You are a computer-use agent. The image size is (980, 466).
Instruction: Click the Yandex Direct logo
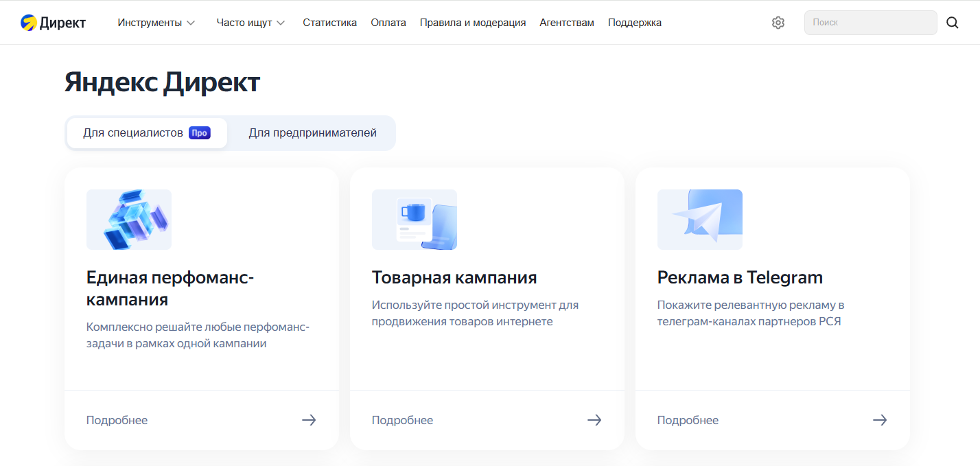coord(53,23)
